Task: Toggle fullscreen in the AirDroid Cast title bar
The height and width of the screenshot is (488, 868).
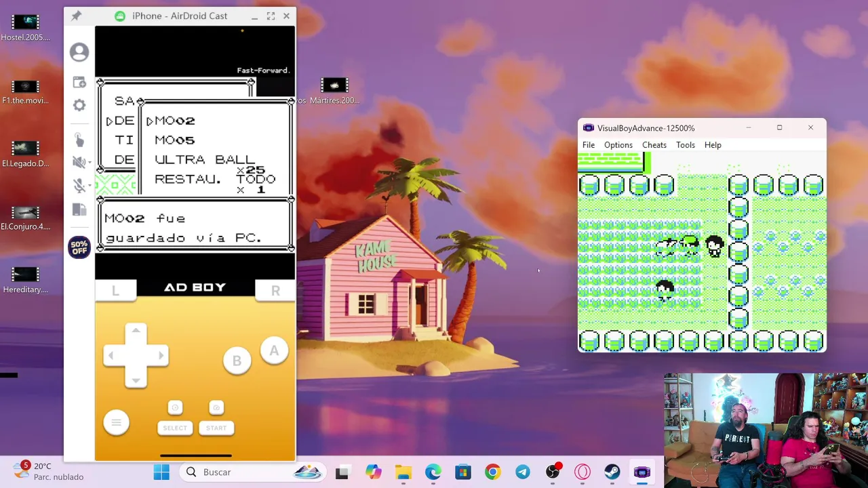Action: click(271, 16)
